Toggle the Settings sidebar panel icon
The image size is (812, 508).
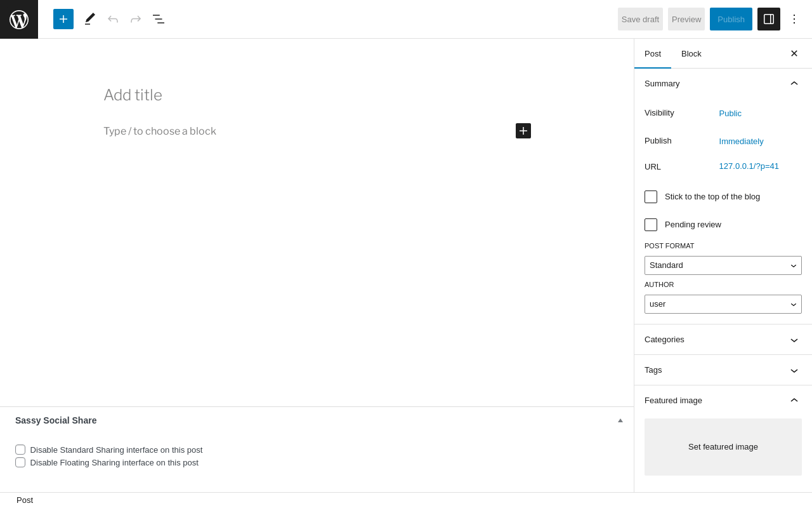pos(769,19)
